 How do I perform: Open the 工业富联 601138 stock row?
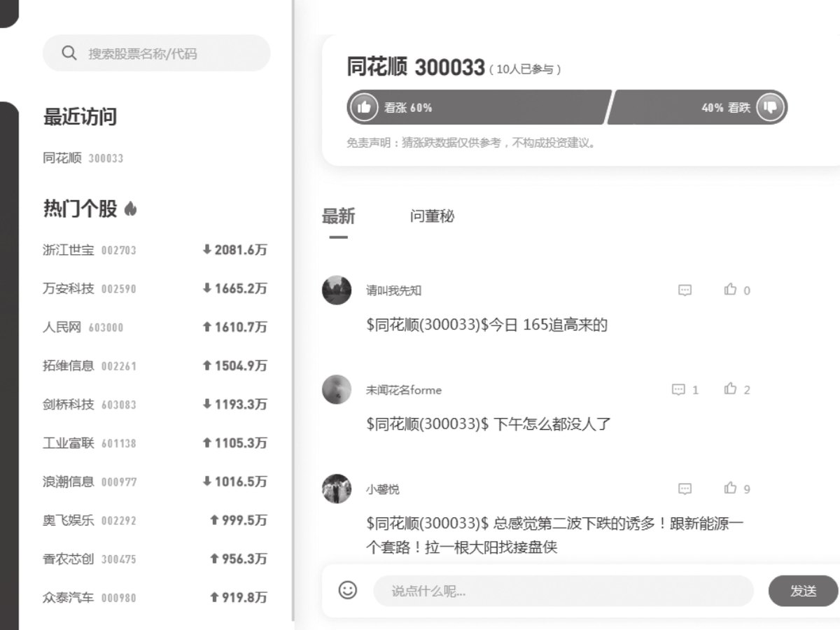[155, 443]
